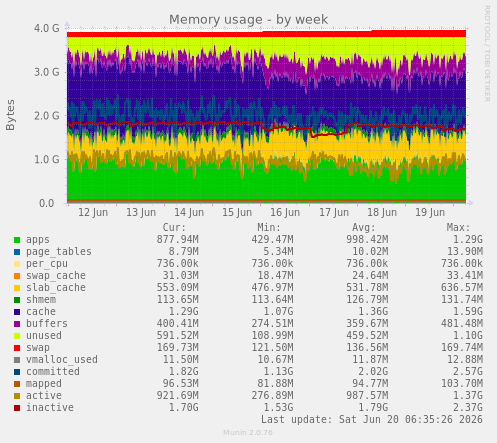Viewport: 497px width, 443px height.
Task: Select the 'per_cpu' legend label
Action: click(47, 264)
